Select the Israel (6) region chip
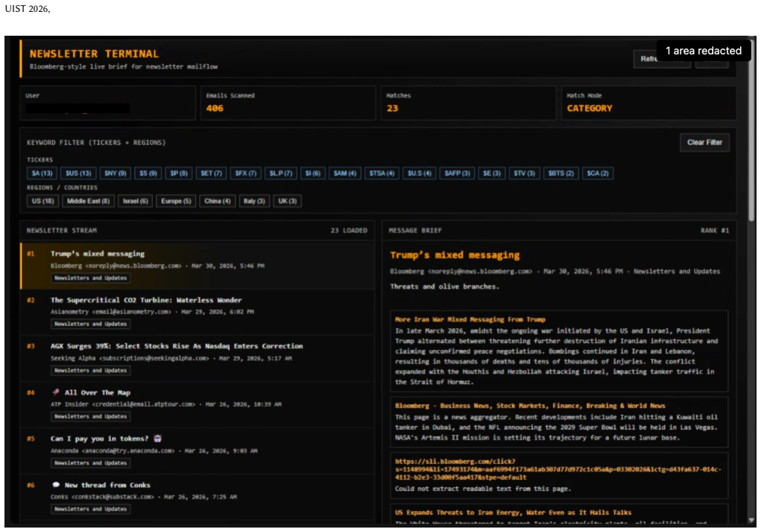761x532 pixels. point(135,201)
